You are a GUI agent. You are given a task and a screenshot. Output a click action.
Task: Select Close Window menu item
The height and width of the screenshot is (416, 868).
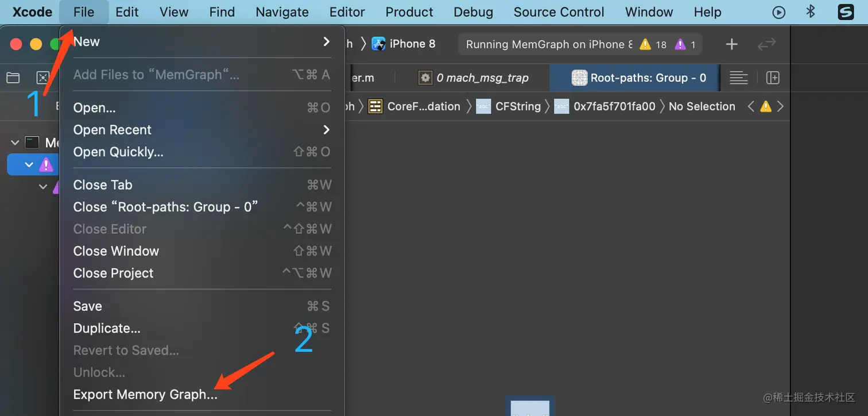[201, 251]
